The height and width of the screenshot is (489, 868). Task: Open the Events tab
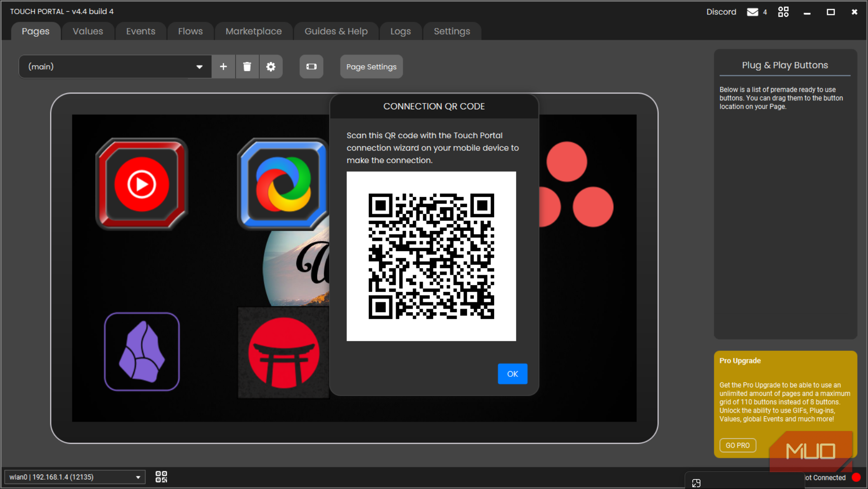point(140,31)
